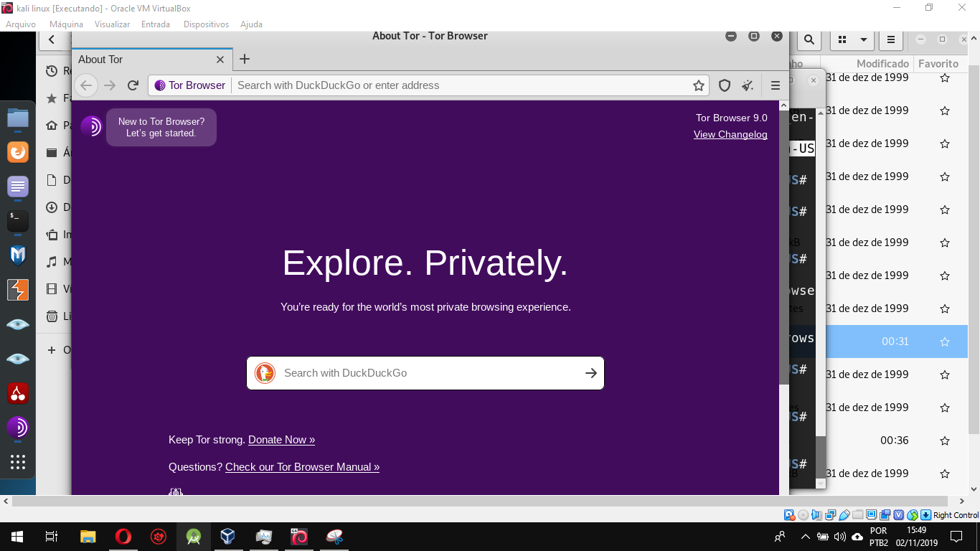This screenshot has height=551, width=980.
Task: Open CherryTree from the Kali dock
Action: pyautogui.click(x=18, y=393)
